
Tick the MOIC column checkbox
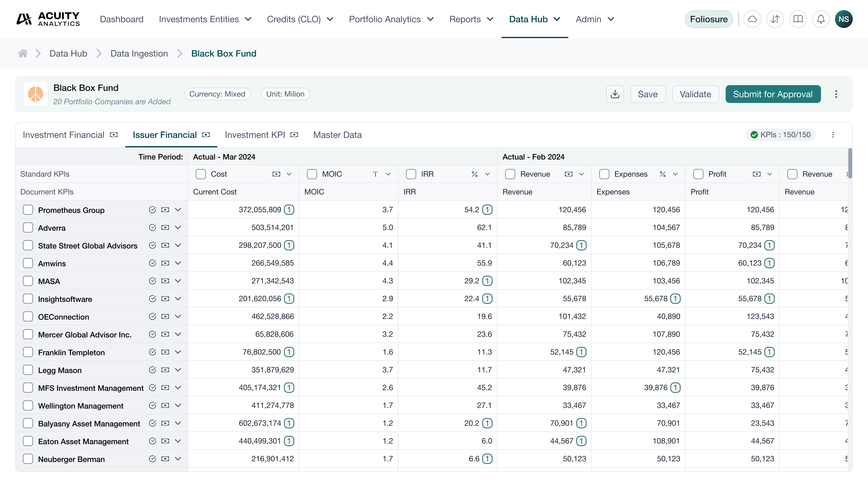(312, 174)
